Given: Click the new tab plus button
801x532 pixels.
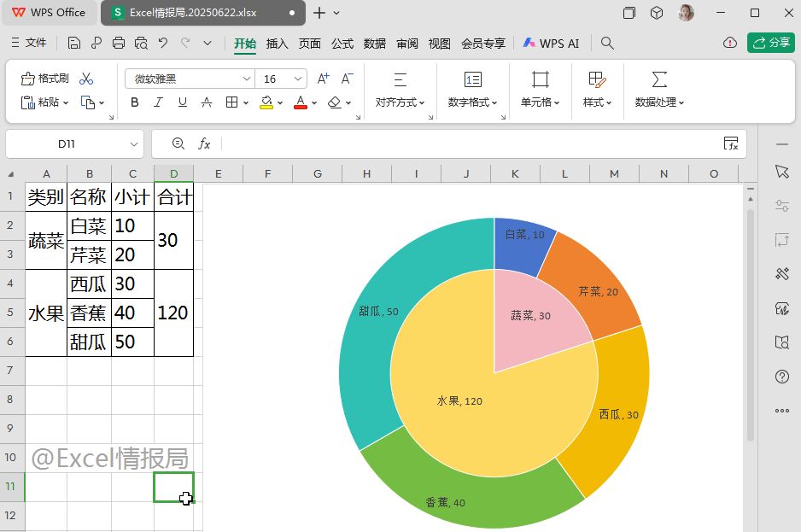Looking at the screenshot, I should pos(319,13).
